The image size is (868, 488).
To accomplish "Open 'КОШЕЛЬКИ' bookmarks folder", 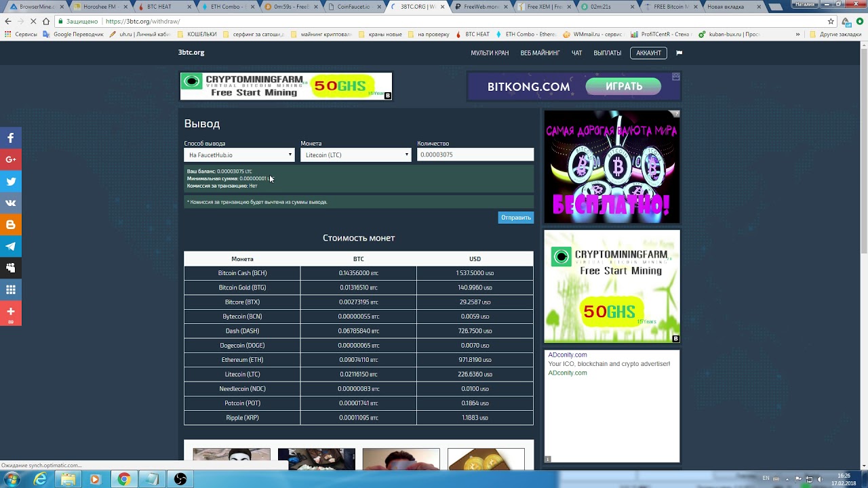I will pos(197,34).
